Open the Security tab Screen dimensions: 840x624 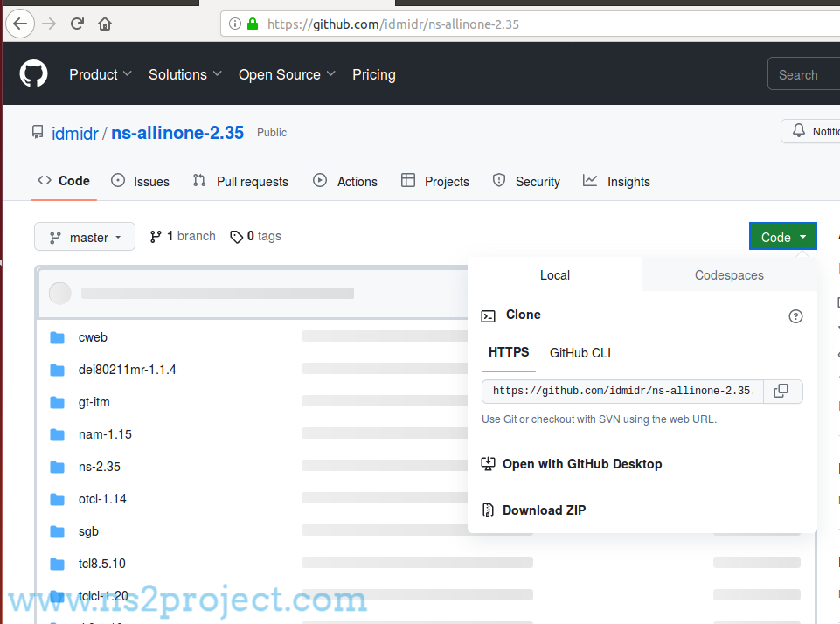point(526,182)
